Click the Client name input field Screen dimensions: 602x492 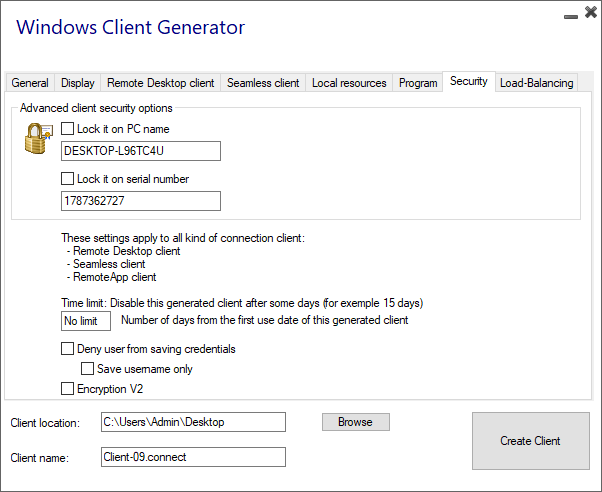(193, 457)
